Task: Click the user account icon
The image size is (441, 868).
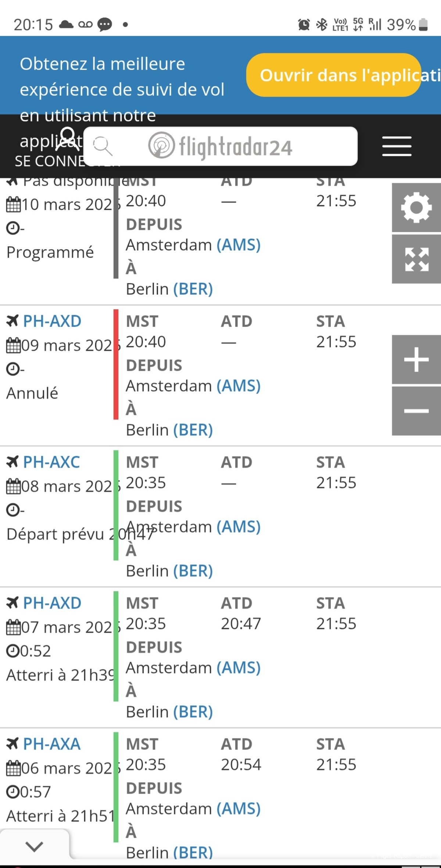Action: click(68, 139)
